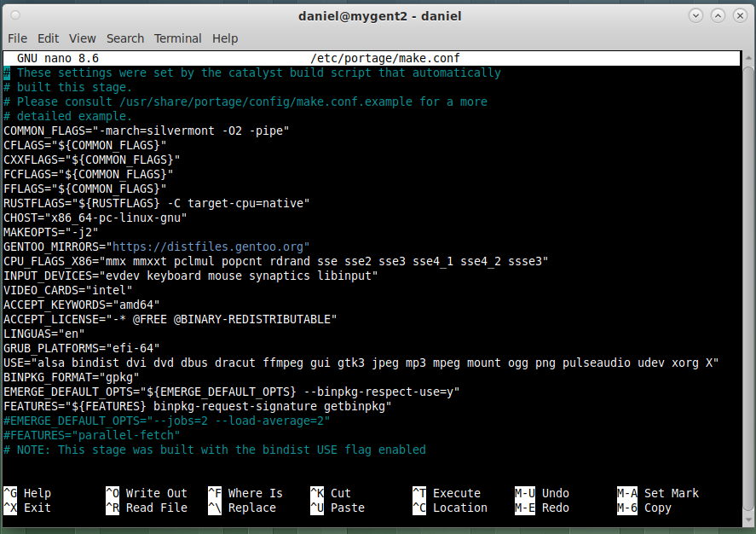Open the Edit menu

coord(48,38)
